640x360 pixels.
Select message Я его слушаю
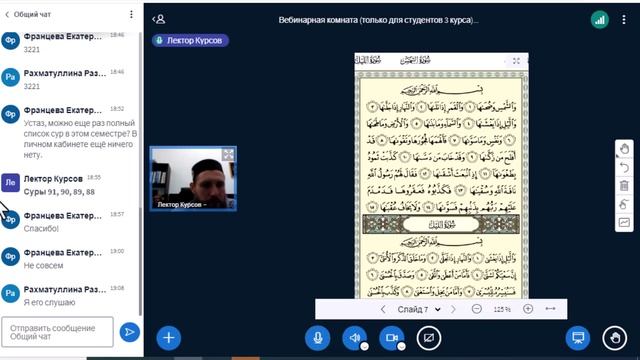[x=49, y=302]
